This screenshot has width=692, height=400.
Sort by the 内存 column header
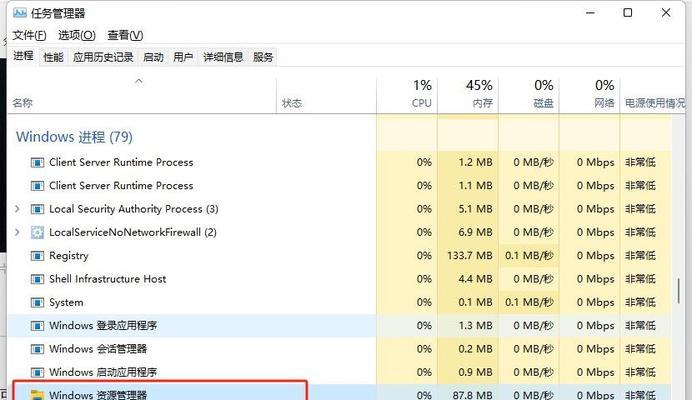coord(482,103)
